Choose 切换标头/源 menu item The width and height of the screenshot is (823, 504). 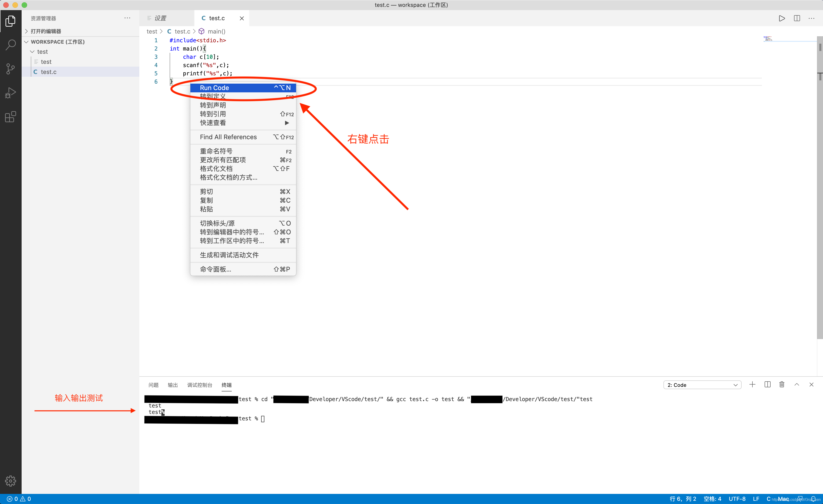click(243, 223)
